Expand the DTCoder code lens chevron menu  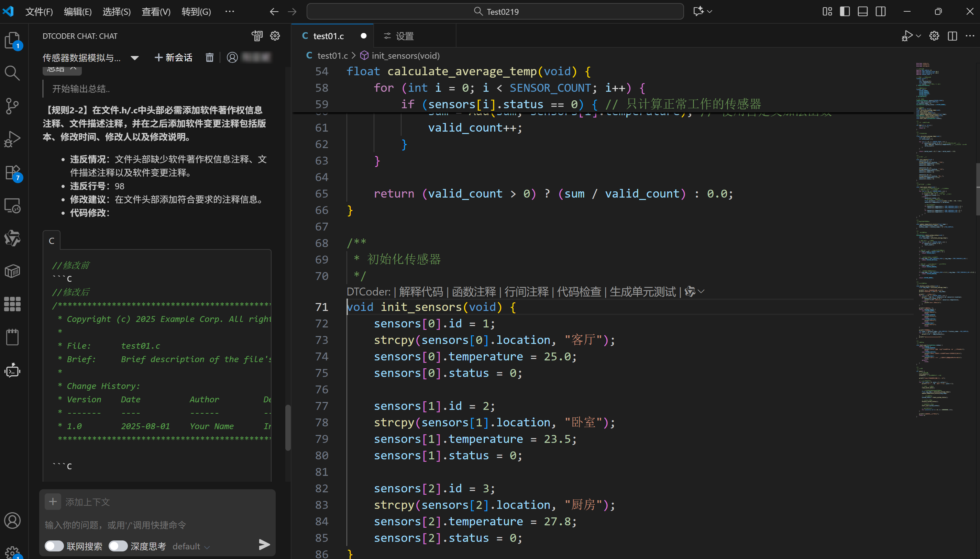point(701,291)
